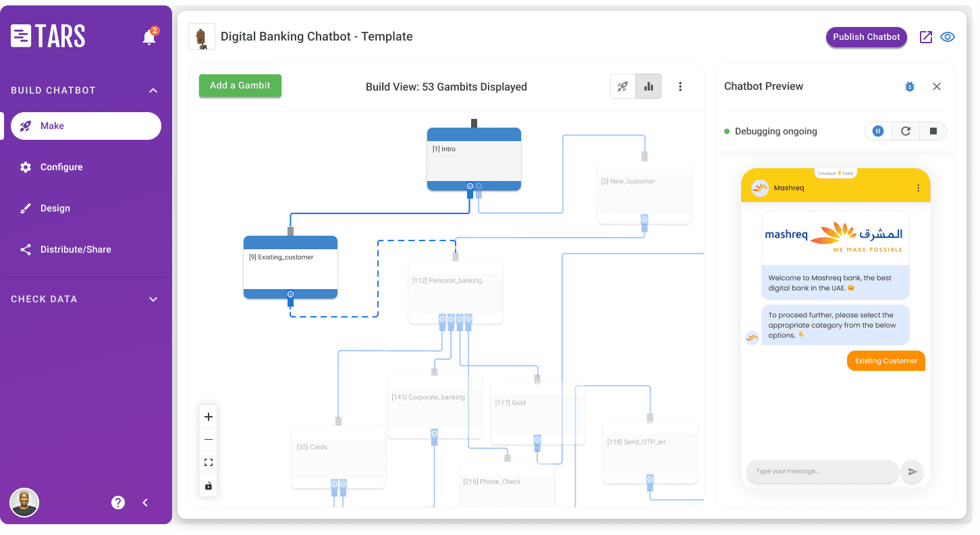Click the output socket of Corporate_banking gambit
The width and height of the screenshot is (980, 535).
click(x=434, y=437)
